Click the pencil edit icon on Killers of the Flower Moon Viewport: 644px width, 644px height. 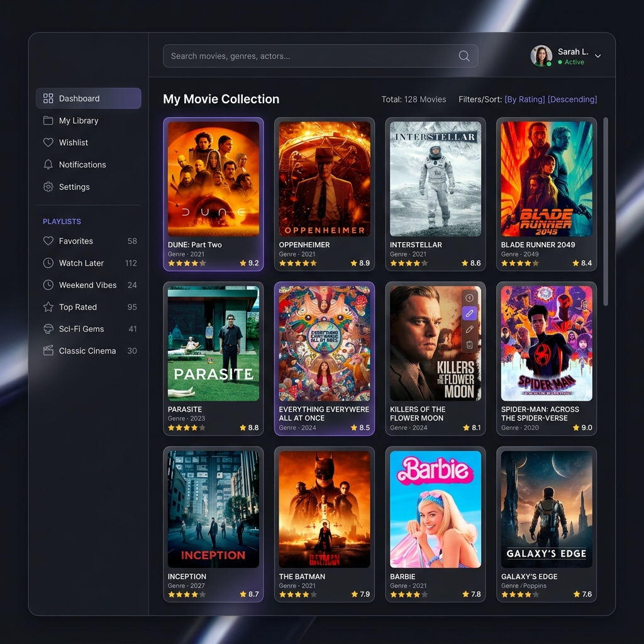point(469,329)
